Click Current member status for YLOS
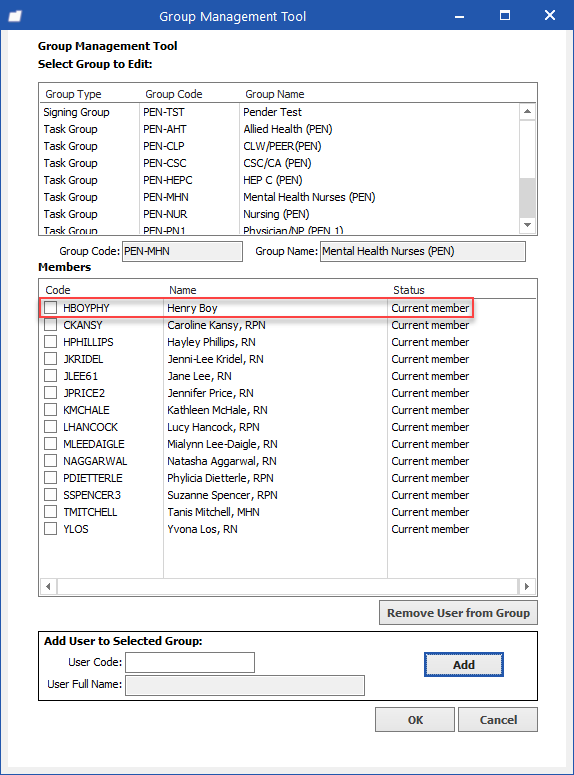The image size is (574, 775). (430, 528)
